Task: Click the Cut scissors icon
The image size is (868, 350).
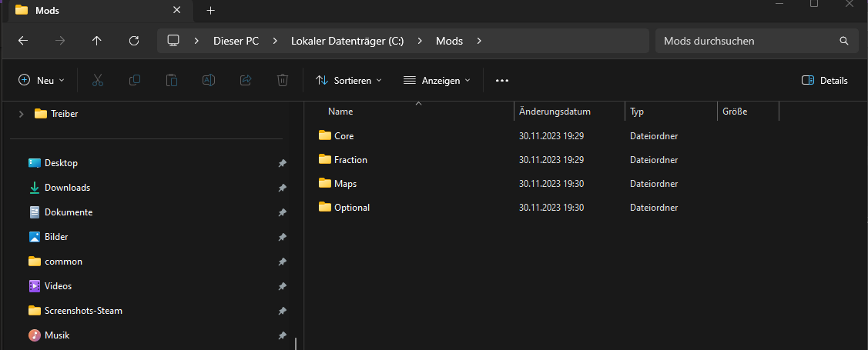Action: [x=98, y=80]
